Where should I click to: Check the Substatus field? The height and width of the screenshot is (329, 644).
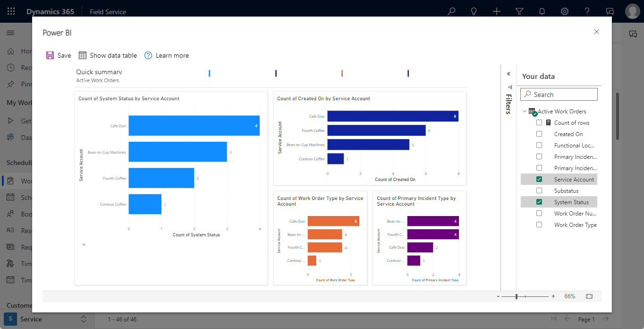[x=539, y=191]
